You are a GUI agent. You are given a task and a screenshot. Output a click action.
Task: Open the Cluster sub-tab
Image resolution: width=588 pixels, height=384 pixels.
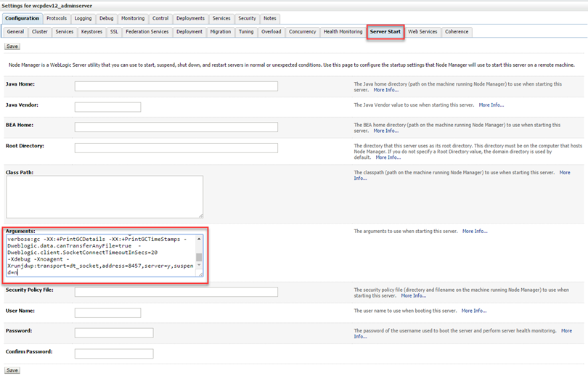[40, 32]
